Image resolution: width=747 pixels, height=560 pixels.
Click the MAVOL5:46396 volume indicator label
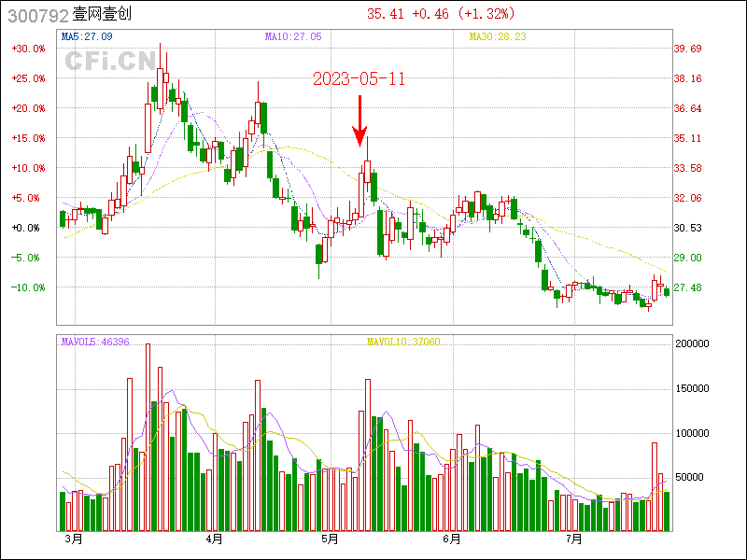coord(95,343)
